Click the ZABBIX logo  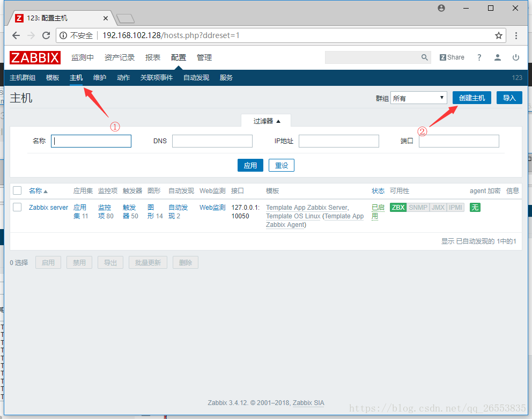(35, 57)
